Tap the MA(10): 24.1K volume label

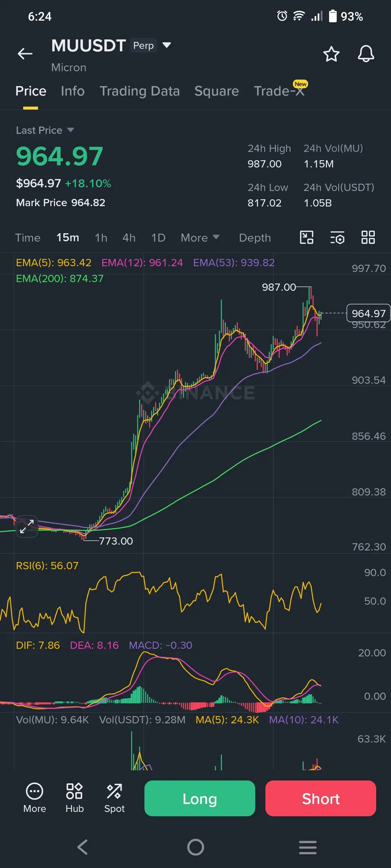pyautogui.click(x=304, y=720)
